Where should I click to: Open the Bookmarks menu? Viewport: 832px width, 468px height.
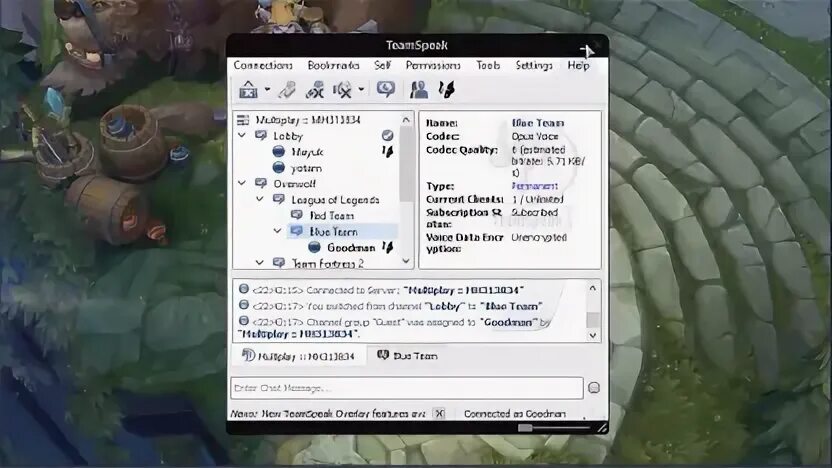pos(333,65)
